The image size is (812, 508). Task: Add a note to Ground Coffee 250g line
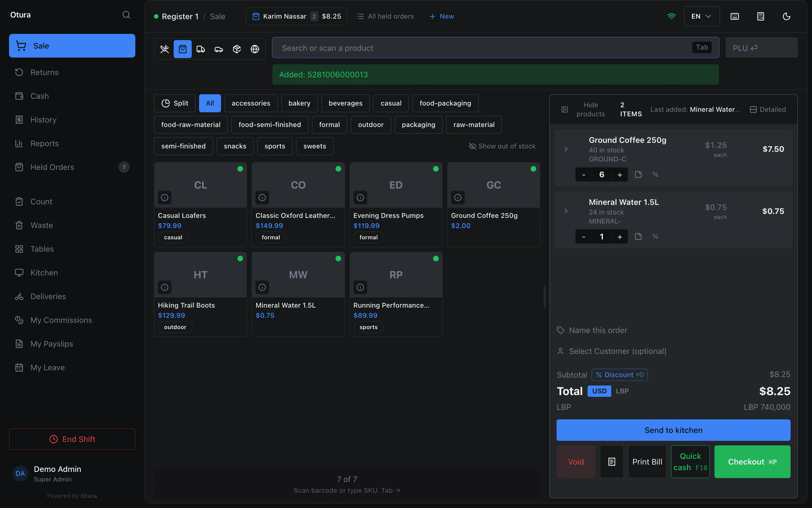point(638,174)
